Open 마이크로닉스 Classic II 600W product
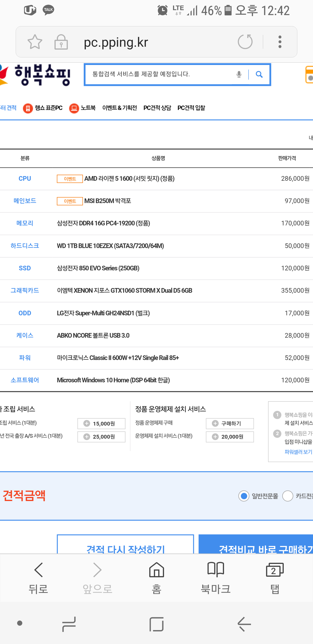 (x=118, y=358)
